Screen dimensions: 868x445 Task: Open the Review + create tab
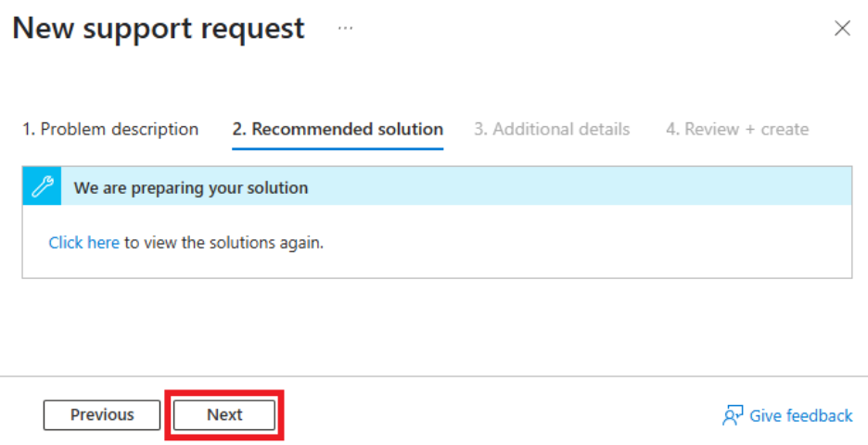pyautogui.click(x=737, y=129)
